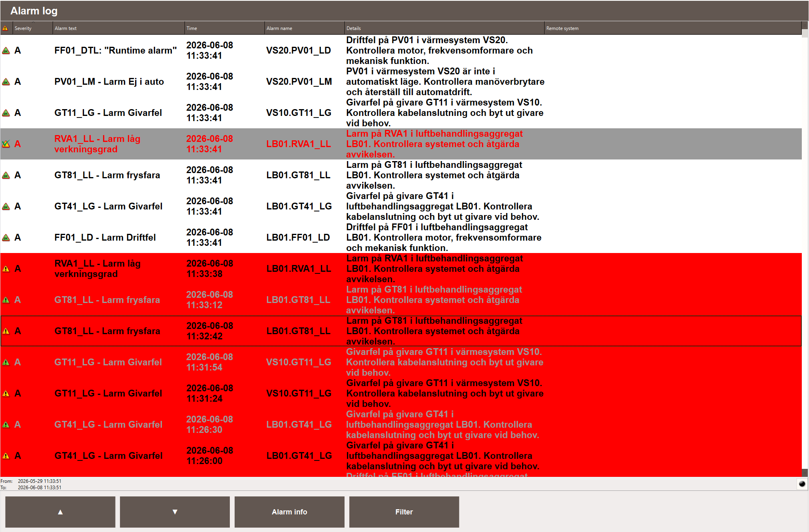Select alarm text 'FF01_DTL: "Runtime alarm"'
Viewport: 809px width, 532px height.
[116, 51]
